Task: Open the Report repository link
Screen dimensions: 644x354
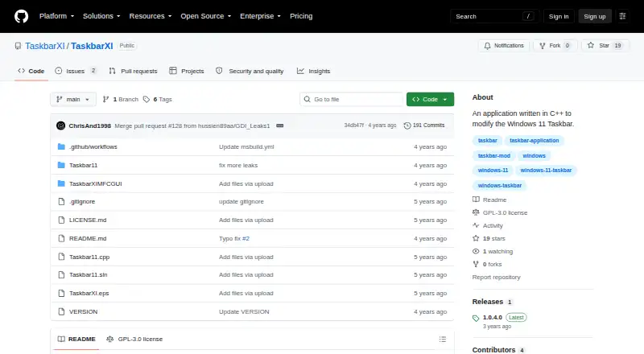Action: tap(496, 278)
